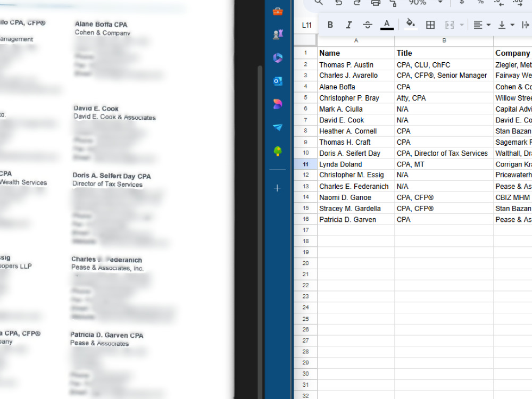
Task: Open the Games chess-piece icon in the sidebar
Action: tap(278, 35)
